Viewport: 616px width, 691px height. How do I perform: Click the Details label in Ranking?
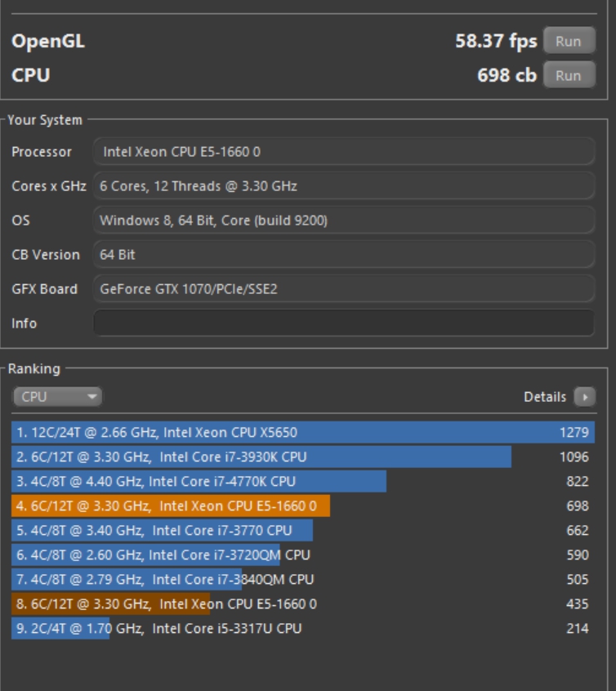click(x=545, y=397)
